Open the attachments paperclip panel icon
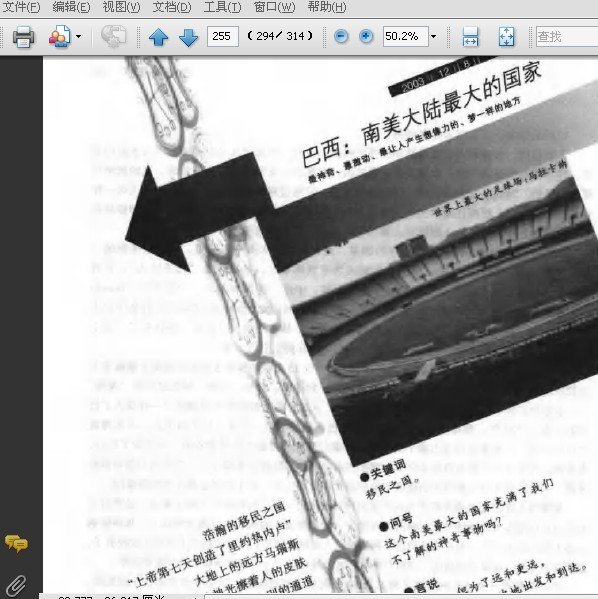The width and height of the screenshot is (598, 599). 16,586
